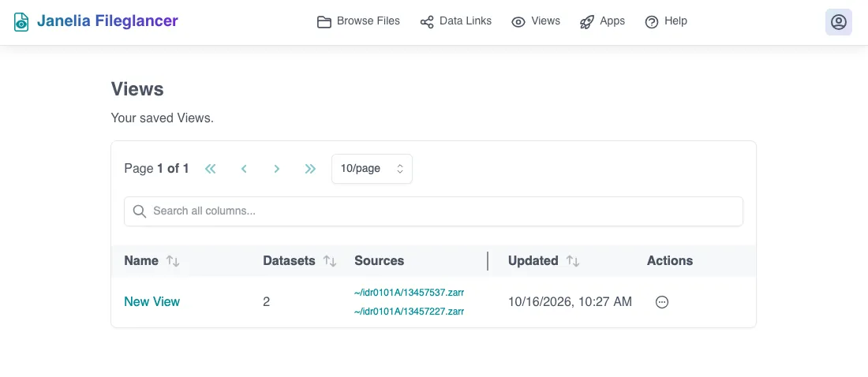This screenshot has height=377, width=868.
Task: Click the Sources column header
Action: pyautogui.click(x=380, y=261)
